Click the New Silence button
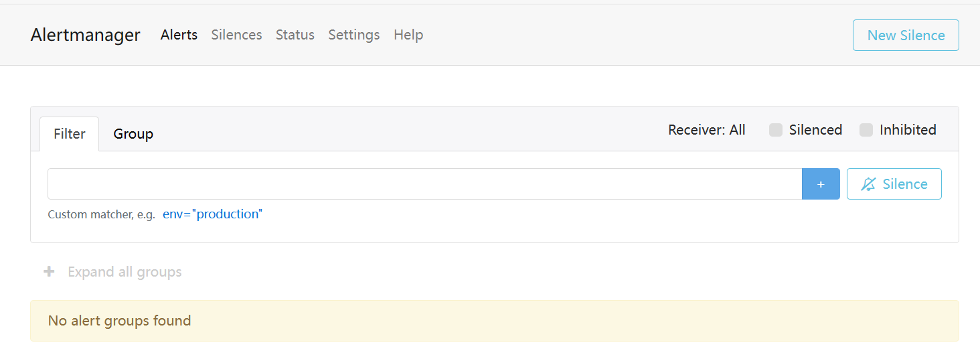 906,35
